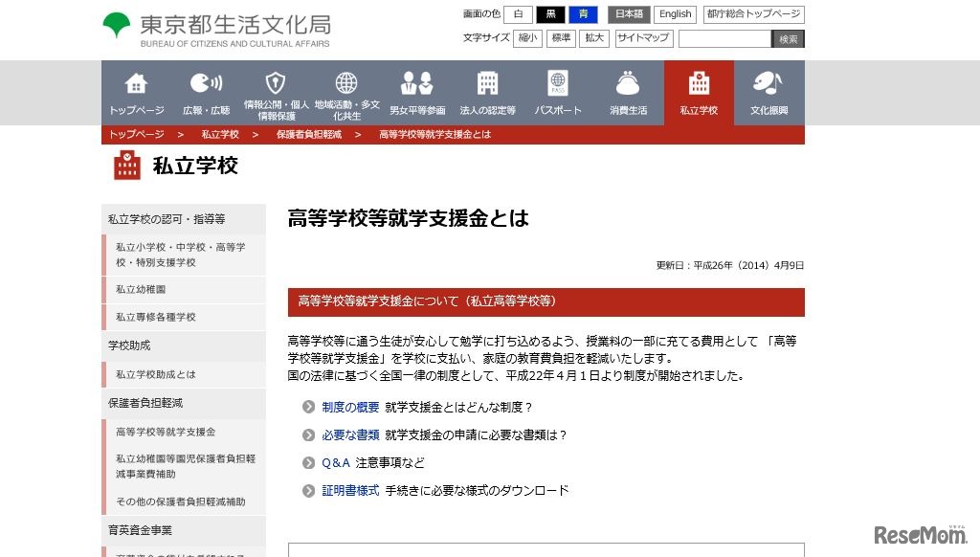Click the globe icon for 地域活動・多文化共生
Screen dimensions: 980x557
click(x=345, y=93)
